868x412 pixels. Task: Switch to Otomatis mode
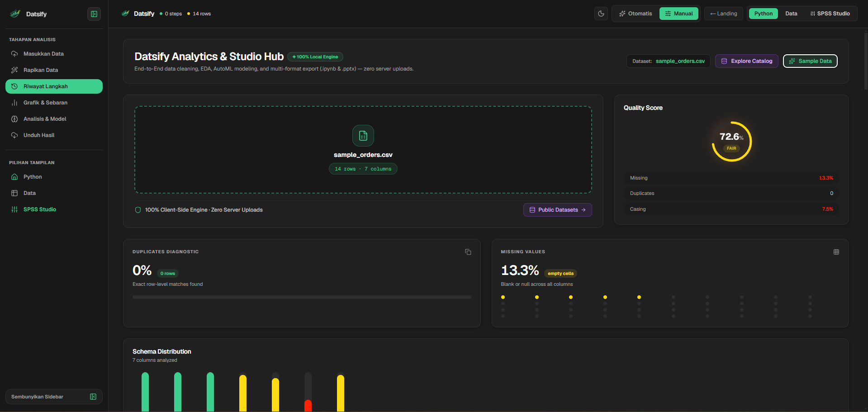point(636,14)
